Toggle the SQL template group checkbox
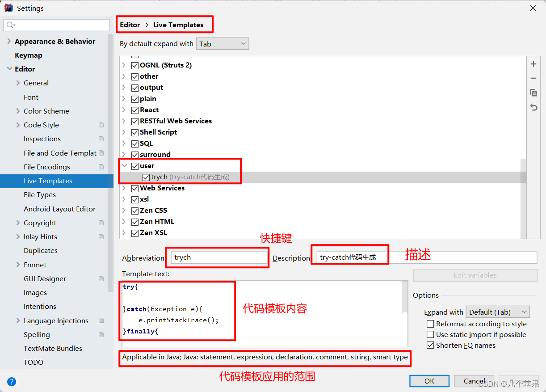 (135, 143)
